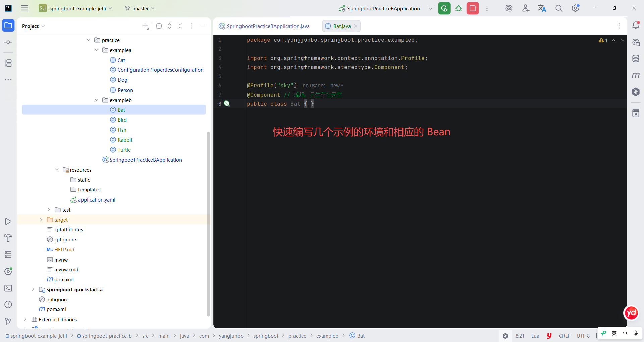Image resolution: width=644 pixels, height=342 pixels.
Task: Open application.yaml file
Action: coord(93,199)
